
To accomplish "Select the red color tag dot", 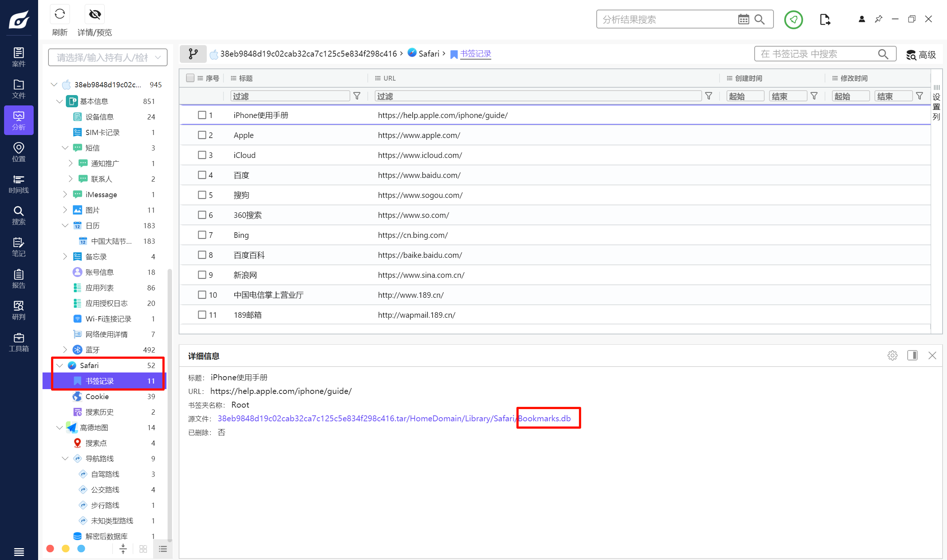I will [50, 549].
